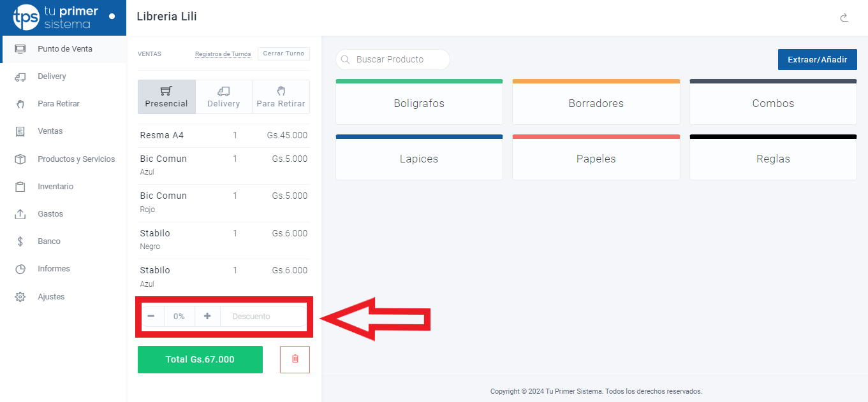Open the Inventario clipboard icon
The width and height of the screenshot is (868, 402).
point(20,187)
